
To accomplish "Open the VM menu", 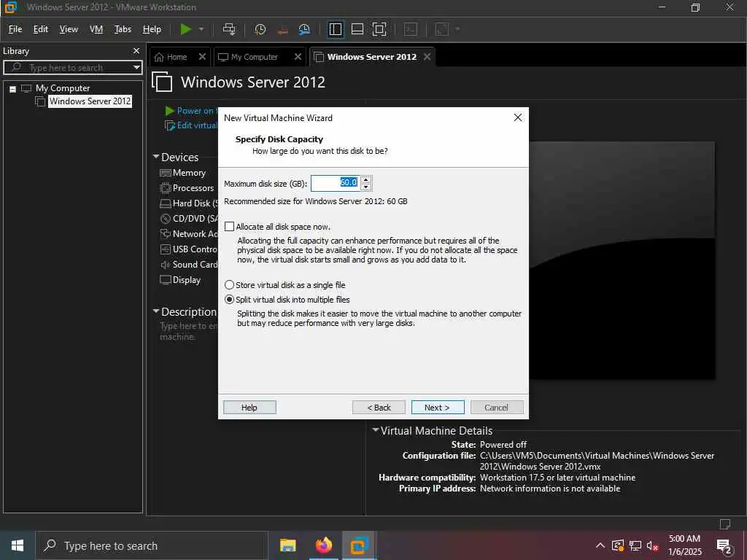I will pos(96,29).
